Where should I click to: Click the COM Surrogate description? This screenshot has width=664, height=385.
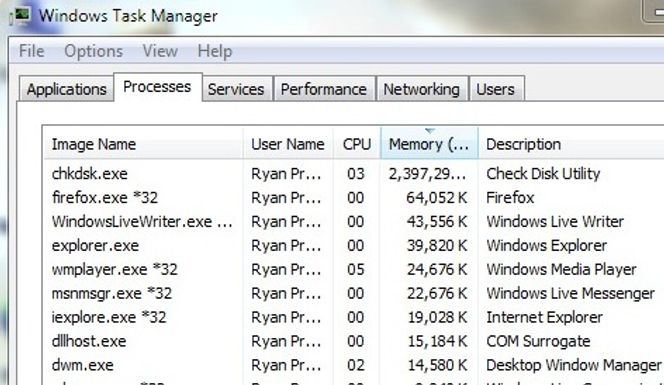click(x=538, y=341)
